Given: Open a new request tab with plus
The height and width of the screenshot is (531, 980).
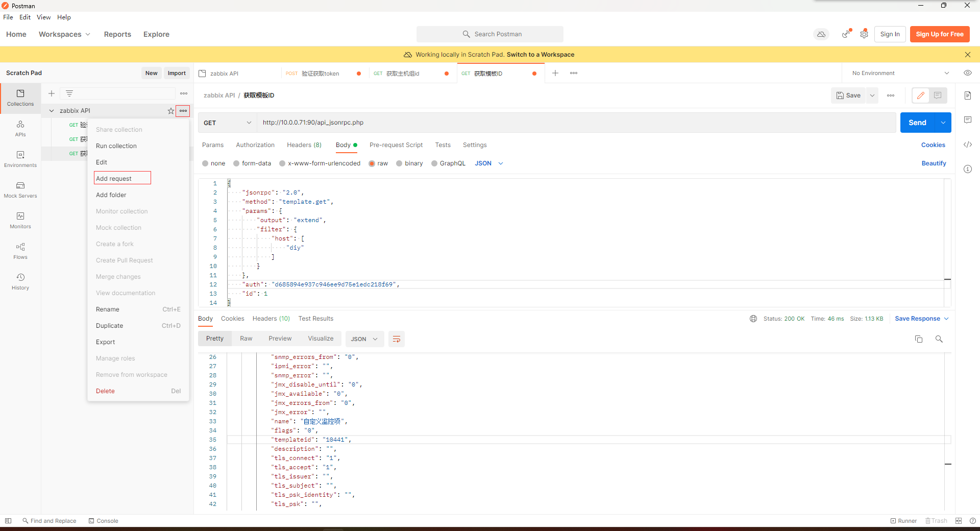Looking at the screenshot, I should [555, 73].
